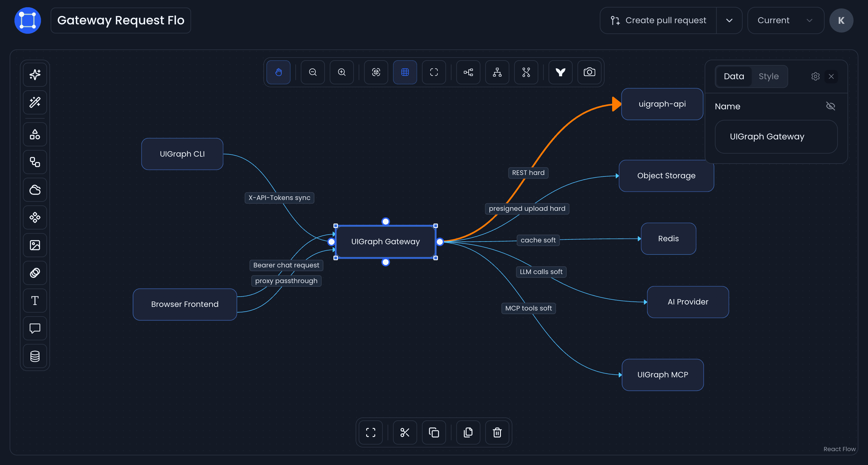
Task: Open the React Flow attribution link
Action: point(839,449)
